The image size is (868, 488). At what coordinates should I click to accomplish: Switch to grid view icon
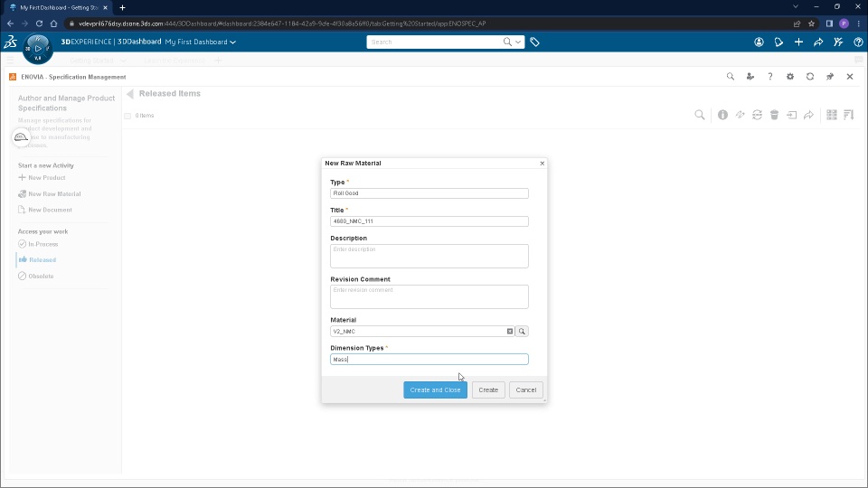click(832, 115)
